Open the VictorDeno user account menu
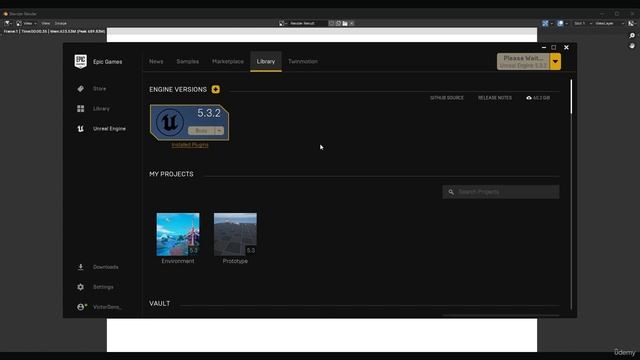This screenshot has height=360, width=640. click(x=107, y=307)
